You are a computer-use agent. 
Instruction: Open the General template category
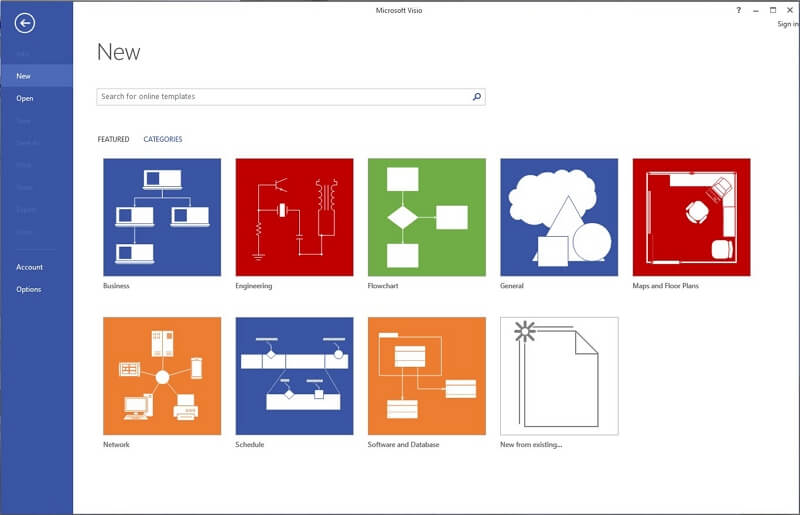(559, 217)
